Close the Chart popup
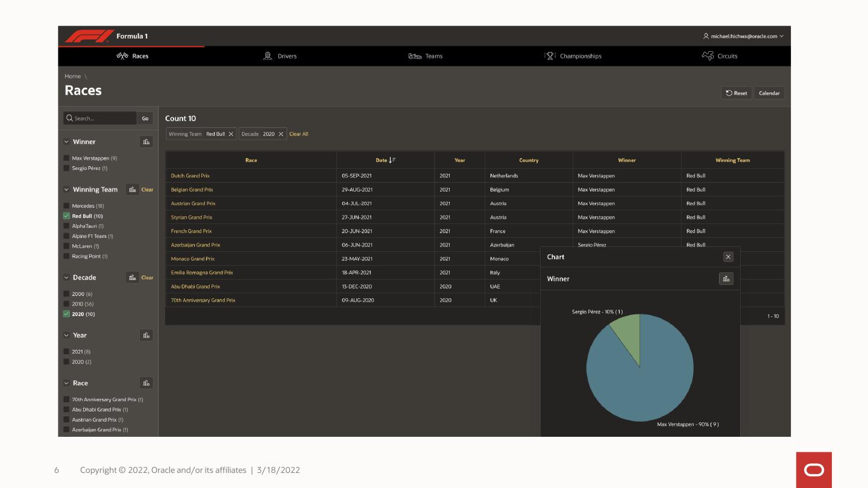868x488 pixels. pyautogui.click(x=728, y=257)
